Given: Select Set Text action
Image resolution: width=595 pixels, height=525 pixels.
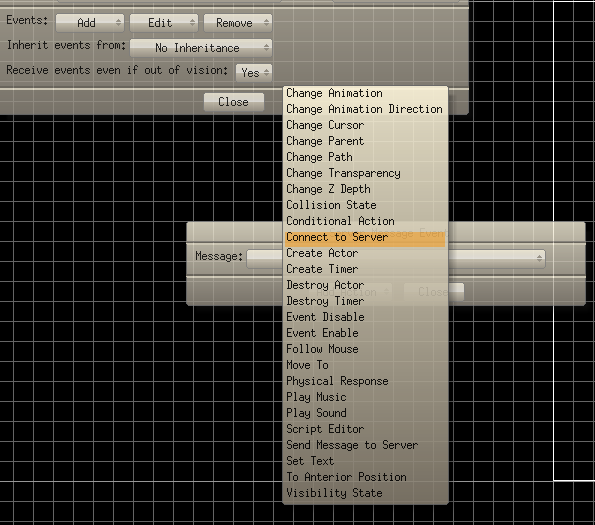Looking at the screenshot, I should tap(365, 461).
